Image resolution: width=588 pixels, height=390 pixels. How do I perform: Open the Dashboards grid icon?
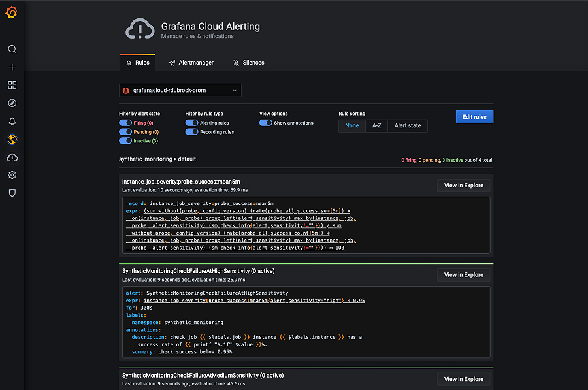tap(11, 85)
